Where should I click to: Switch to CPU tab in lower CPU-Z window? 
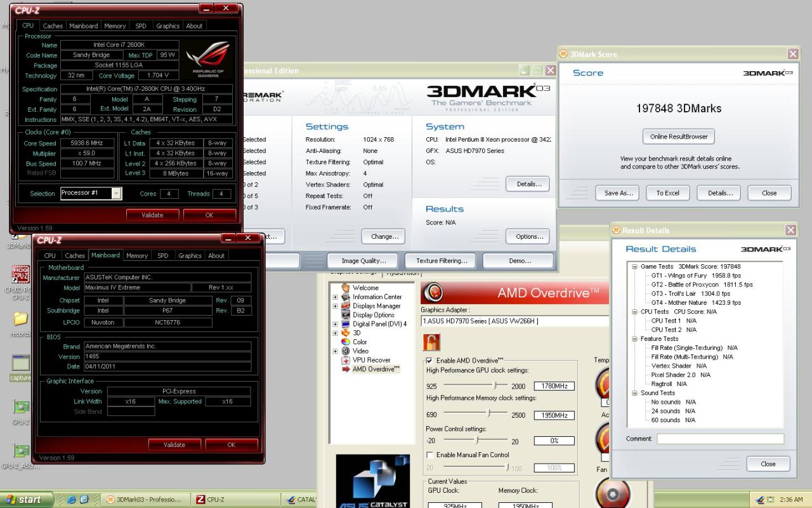tap(49, 256)
